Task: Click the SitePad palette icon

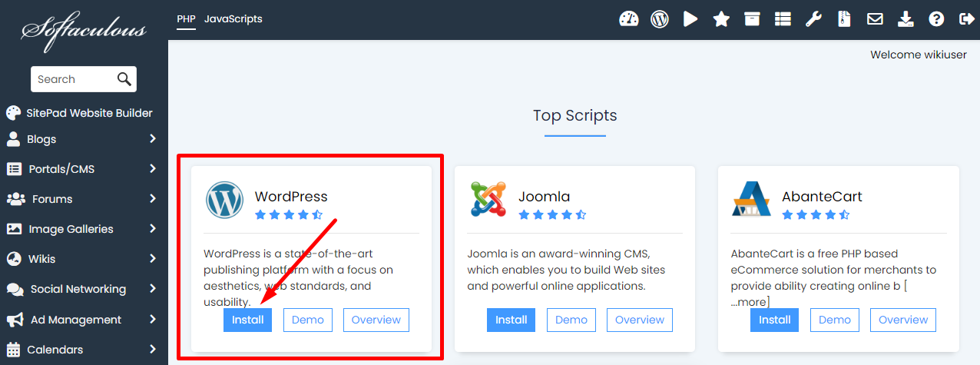Action: click(x=13, y=113)
